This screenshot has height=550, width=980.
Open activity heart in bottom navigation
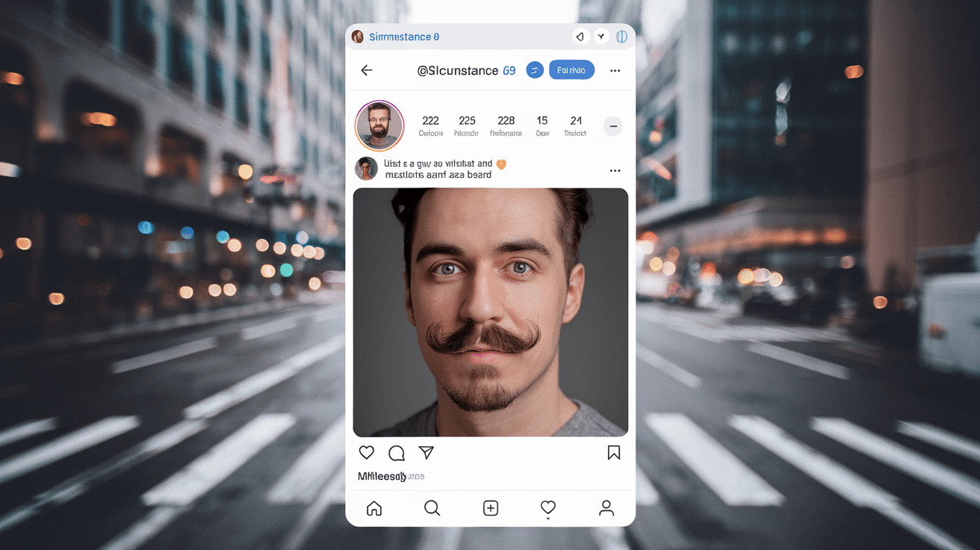(548, 509)
